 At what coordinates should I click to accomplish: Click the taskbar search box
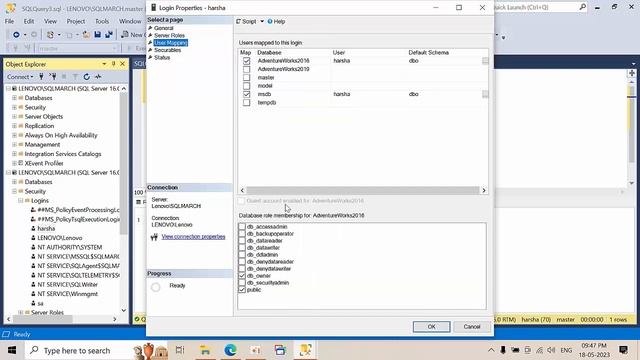[96, 350]
